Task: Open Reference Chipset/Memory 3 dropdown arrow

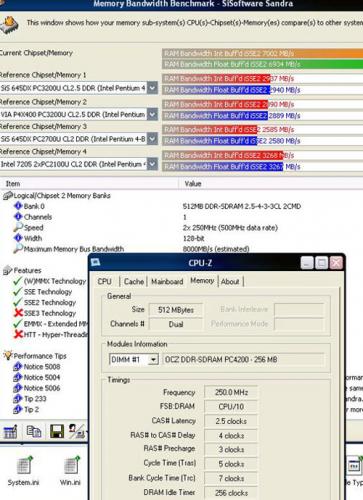Action: (152, 139)
